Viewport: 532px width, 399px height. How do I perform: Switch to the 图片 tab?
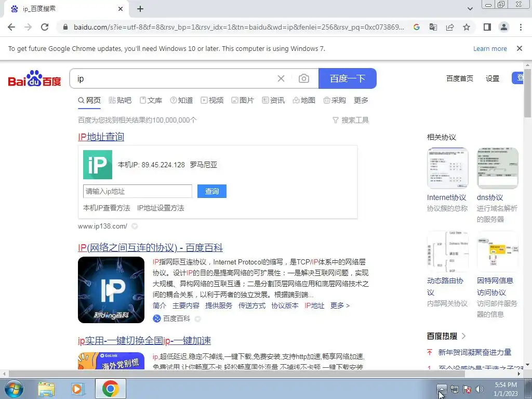tap(243, 100)
